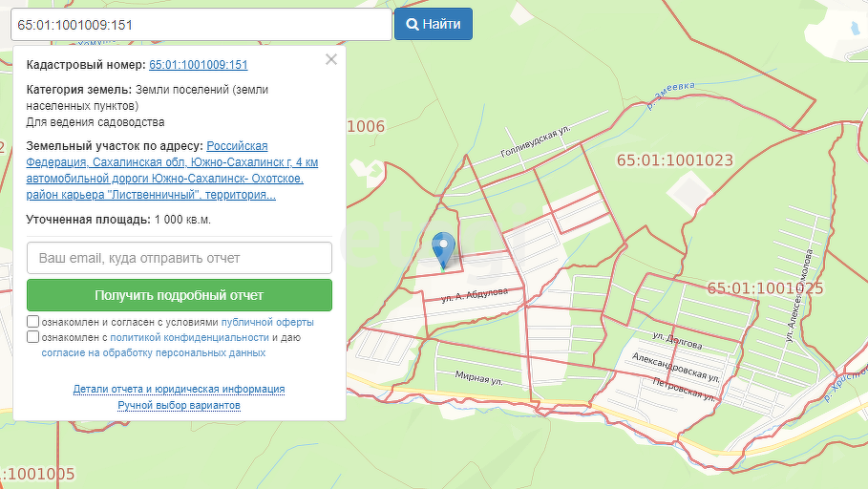Click the cadastral number search field

point(201,24)
